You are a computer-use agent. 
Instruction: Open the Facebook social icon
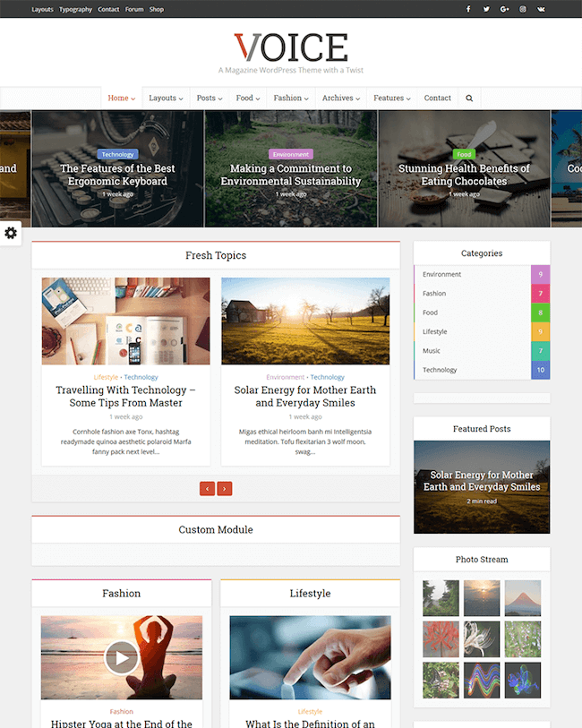[x=468, y=9]
